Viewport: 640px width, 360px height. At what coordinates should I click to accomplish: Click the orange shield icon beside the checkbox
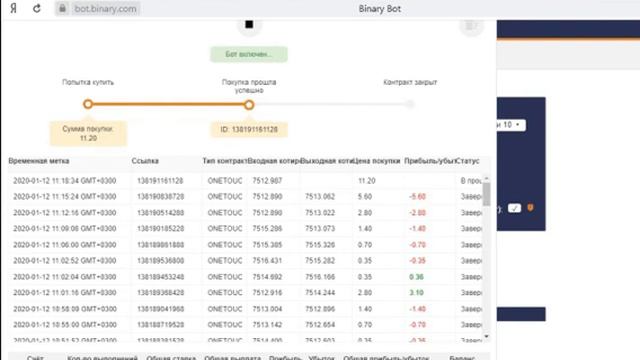(530, 208)
